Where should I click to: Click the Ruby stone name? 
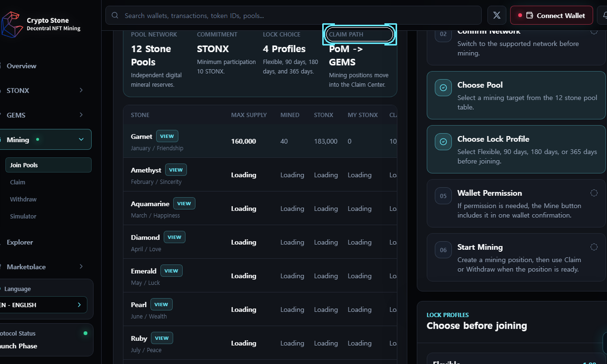coord(139,338)
